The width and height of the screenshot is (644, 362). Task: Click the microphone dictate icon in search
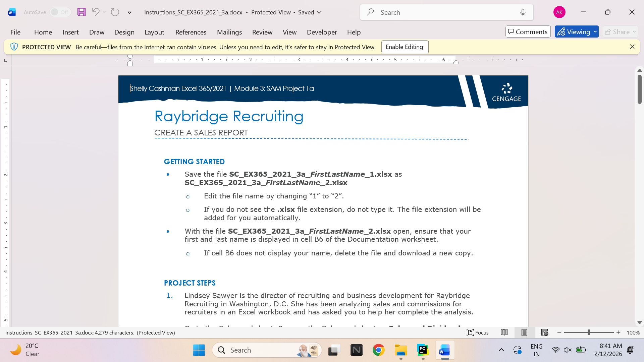tap(523, 12)
